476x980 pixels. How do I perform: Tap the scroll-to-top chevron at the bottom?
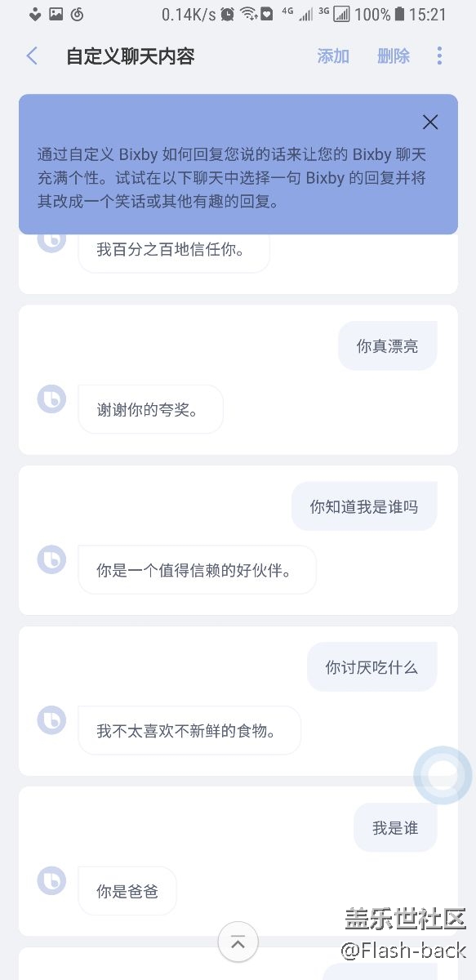pyautogui.click(x=238, y=942)
